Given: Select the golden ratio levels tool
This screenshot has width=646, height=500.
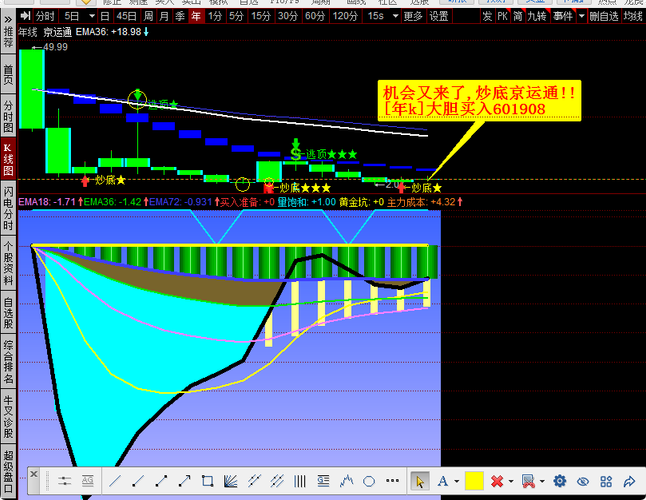Looking at the screenshot, I should (x=323, y=481).
